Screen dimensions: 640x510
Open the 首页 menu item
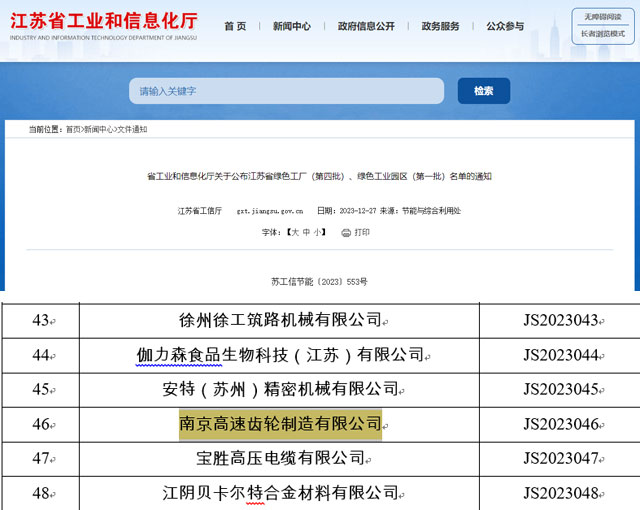pyautogui.click(x=236, y=27)
